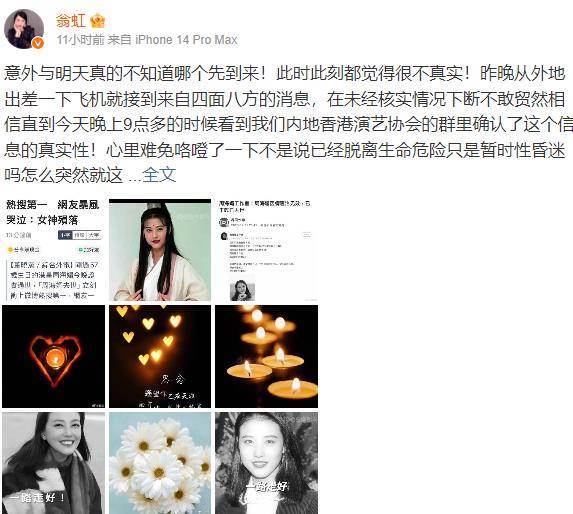Open the heart-shaped candle flame image
This screenshot has height=514, width=573.
pos(53,356)
